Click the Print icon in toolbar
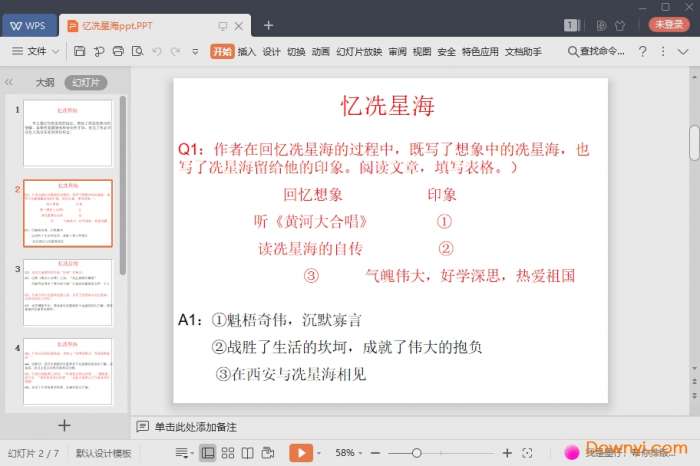This screenshot has height=466, width=700. click(118, 51)
